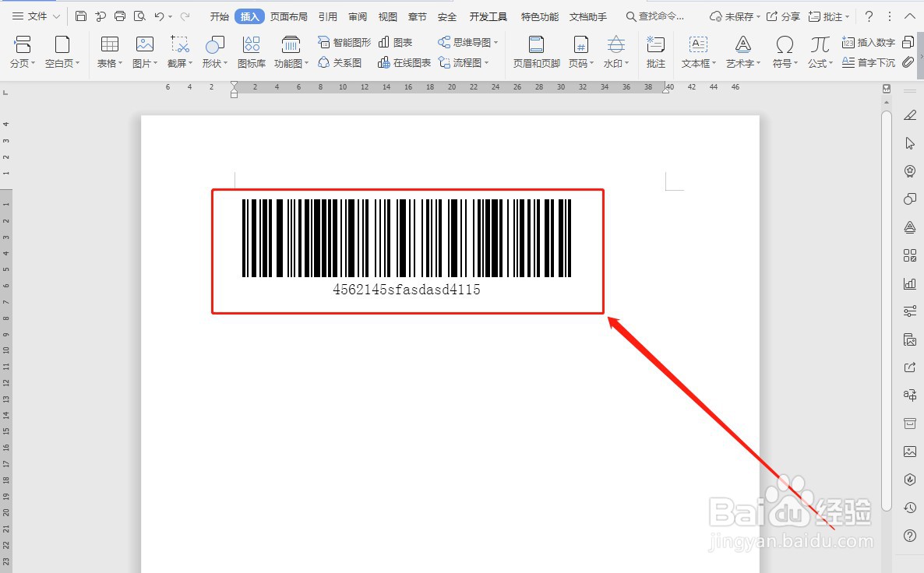Switch to the 文档助手 tab
924x573 pixels.
(x=588, y=16)
